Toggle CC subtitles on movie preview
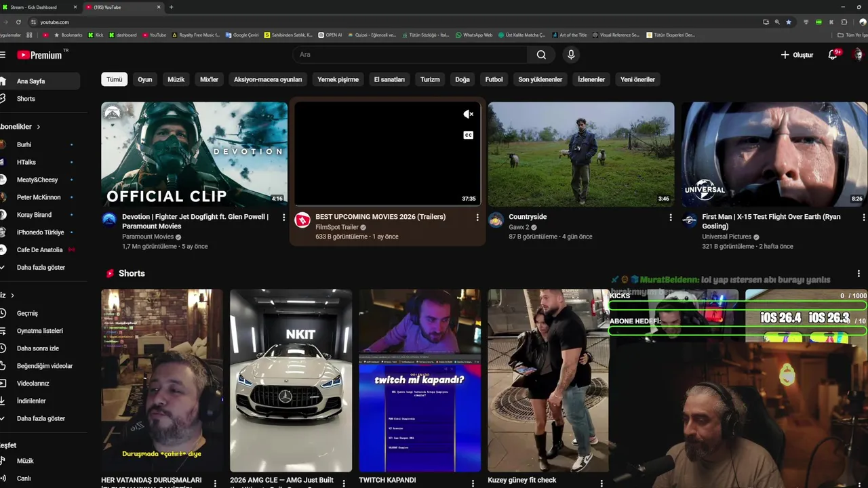Image resolution: width=868 pixels, height=488 pixels. [468, 135]
